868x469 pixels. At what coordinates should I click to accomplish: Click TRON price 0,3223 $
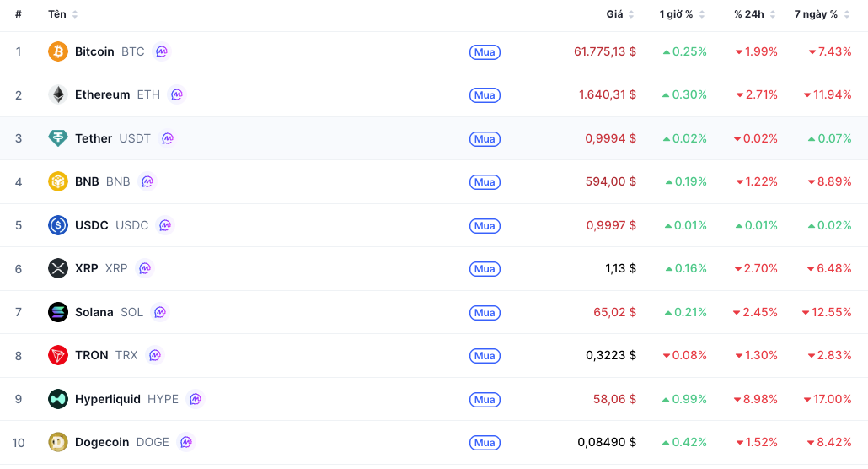[x=611, y=355]
